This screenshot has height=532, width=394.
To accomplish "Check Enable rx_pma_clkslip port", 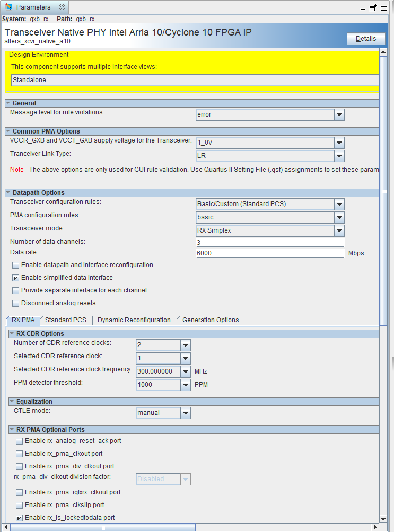I will click(x=20, y=505).
